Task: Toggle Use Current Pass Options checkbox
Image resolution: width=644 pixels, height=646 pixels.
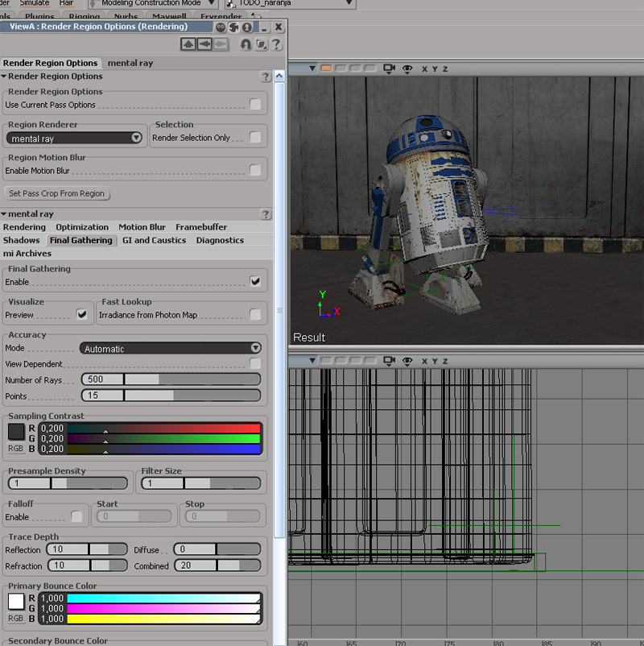Action: [255, 104]
